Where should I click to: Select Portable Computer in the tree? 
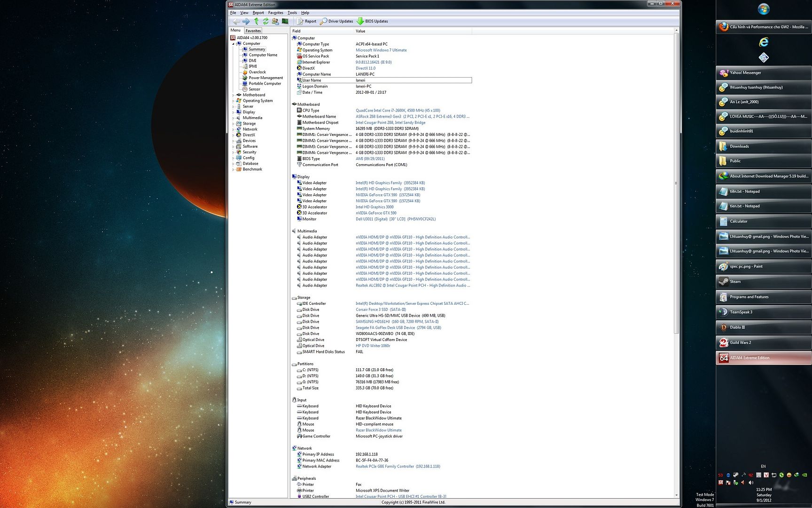coord(265,84)
